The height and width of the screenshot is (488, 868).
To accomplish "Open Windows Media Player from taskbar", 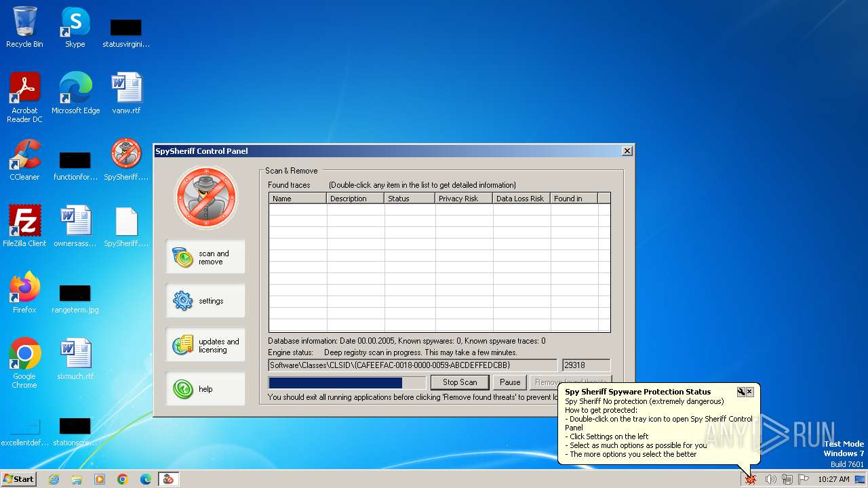I will 100,479.
